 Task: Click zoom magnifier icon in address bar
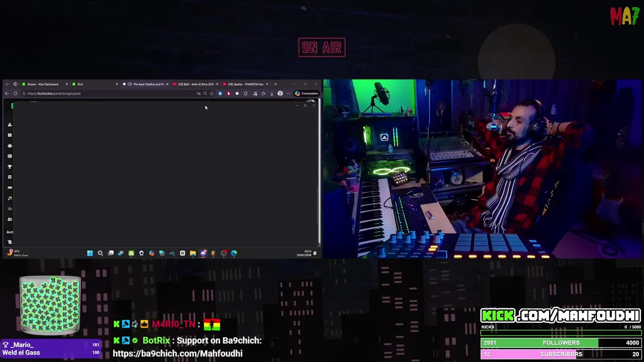pyautogui.click(x=205, y=94)
